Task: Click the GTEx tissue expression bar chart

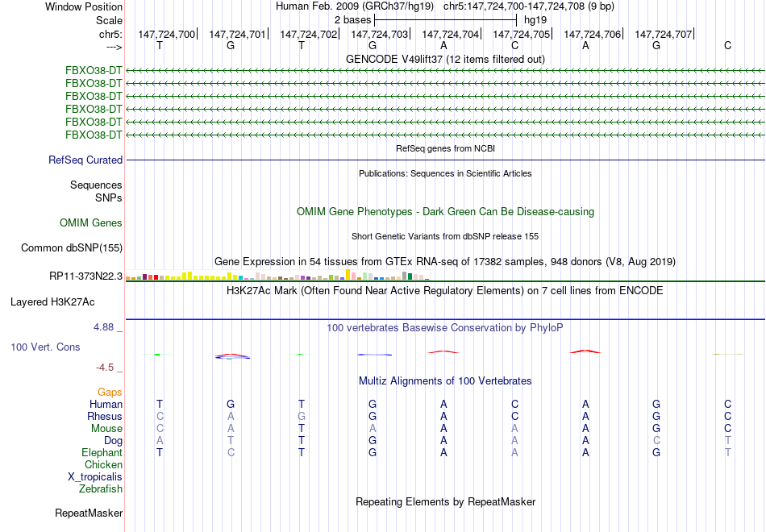Action: [277, 275]
